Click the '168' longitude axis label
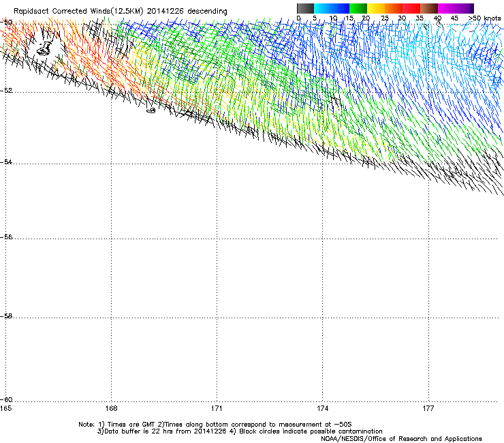Viewport: 504px width, 443px height. click(111, 408)
